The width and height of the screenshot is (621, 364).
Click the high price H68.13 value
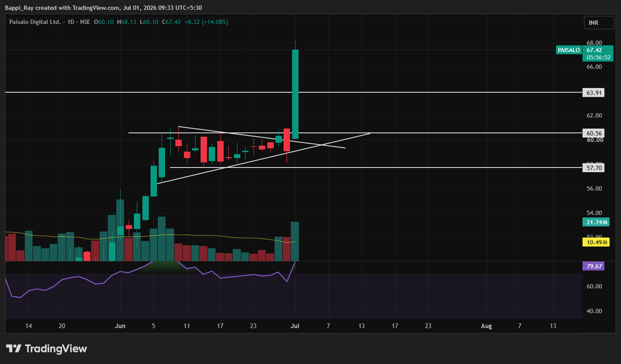pyautogui.click(x=127, y=22)
